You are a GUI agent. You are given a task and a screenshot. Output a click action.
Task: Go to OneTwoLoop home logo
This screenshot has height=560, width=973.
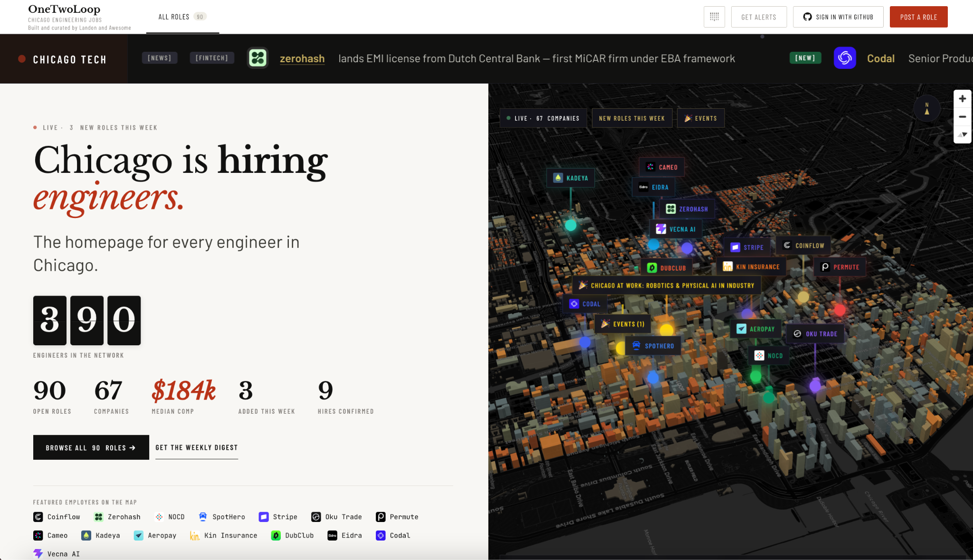(64, 9)
